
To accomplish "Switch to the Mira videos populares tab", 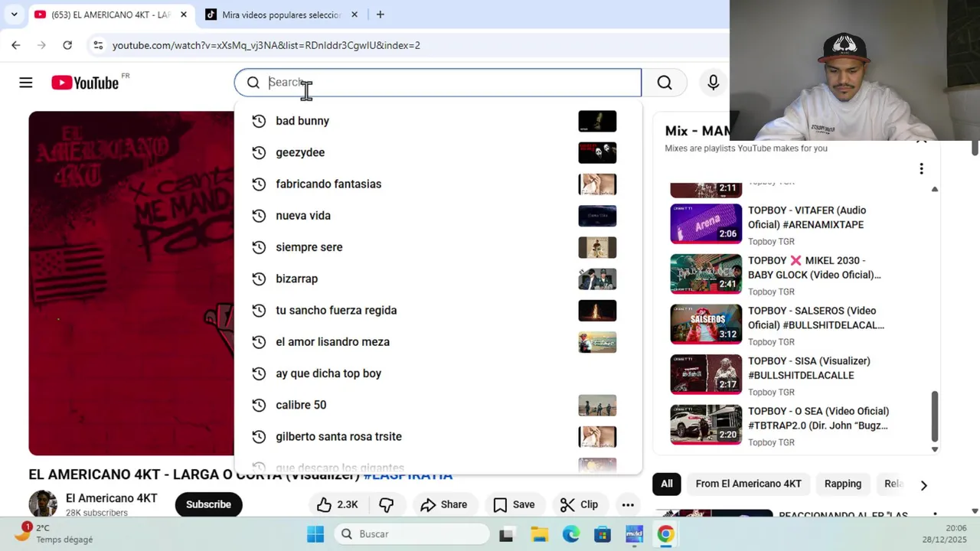I will 280,15.
